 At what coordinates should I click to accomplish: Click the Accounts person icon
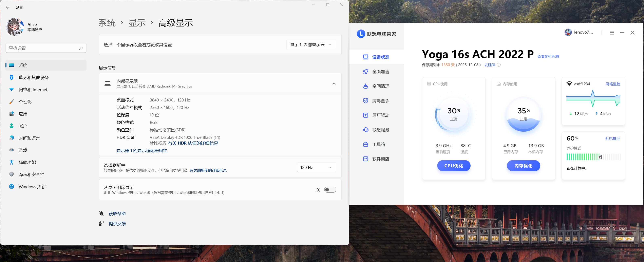point(12,126)
